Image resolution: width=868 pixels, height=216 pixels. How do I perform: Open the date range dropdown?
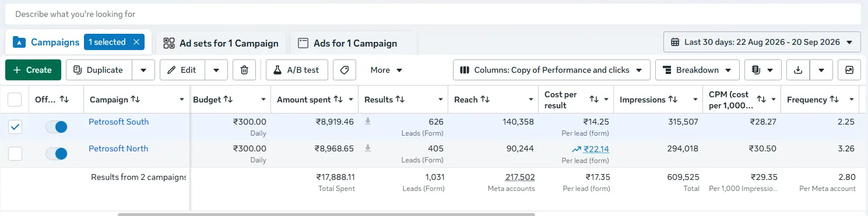762,42
